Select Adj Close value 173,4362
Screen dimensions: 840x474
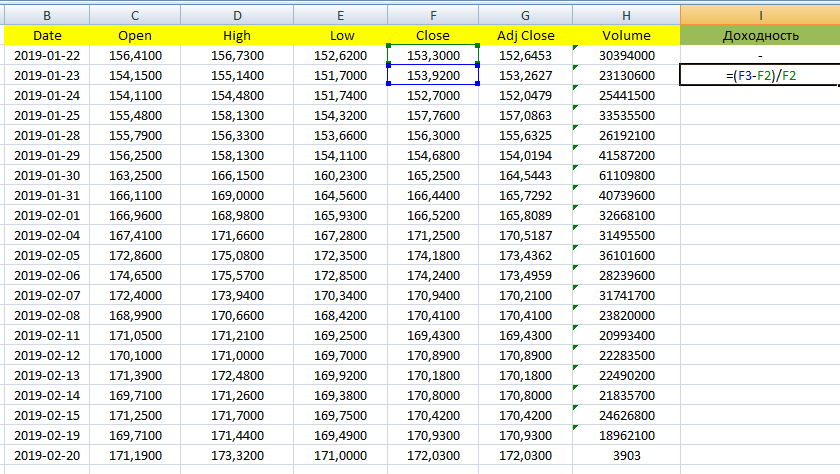[526, 255]
